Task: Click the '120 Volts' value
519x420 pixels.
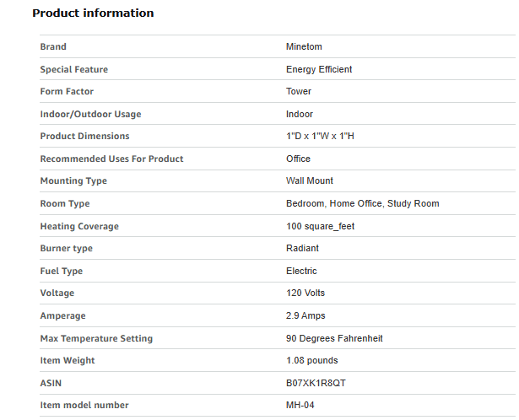Action: [305, 293]
